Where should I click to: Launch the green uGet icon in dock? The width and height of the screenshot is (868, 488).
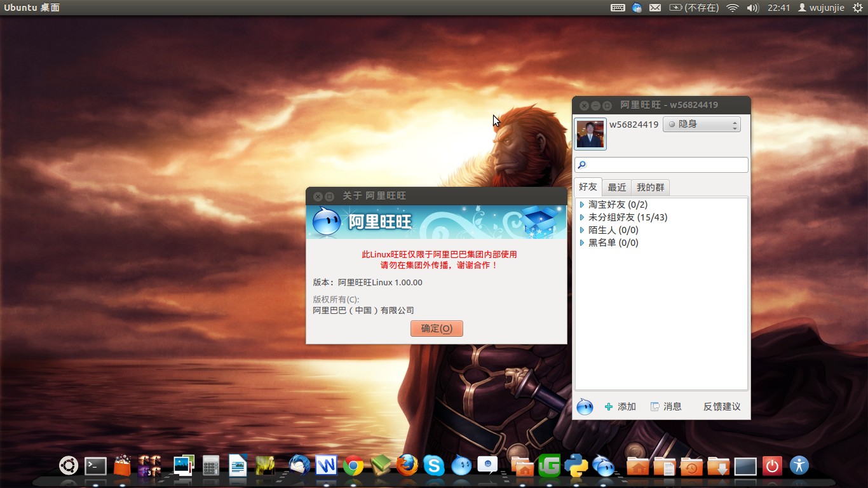tap(549, 466)
